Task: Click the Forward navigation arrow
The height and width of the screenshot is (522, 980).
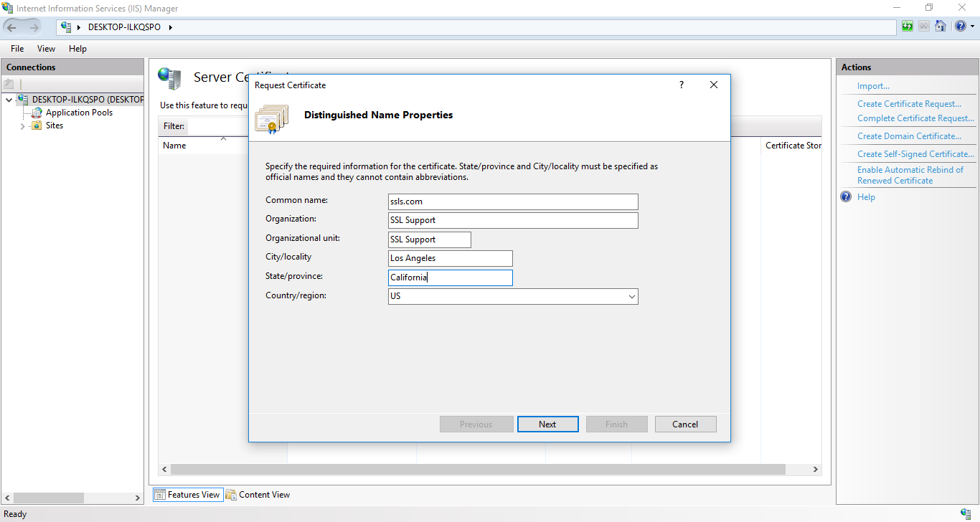Action: (33, 27)
